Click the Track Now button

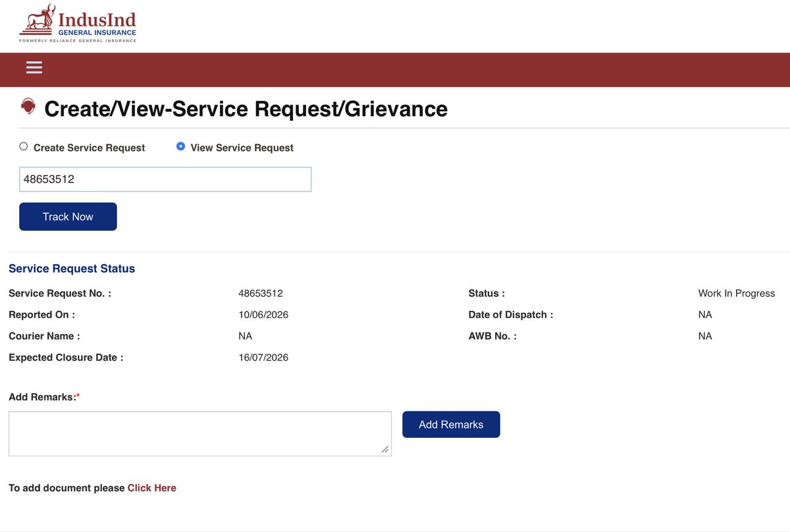click(68, 217)
